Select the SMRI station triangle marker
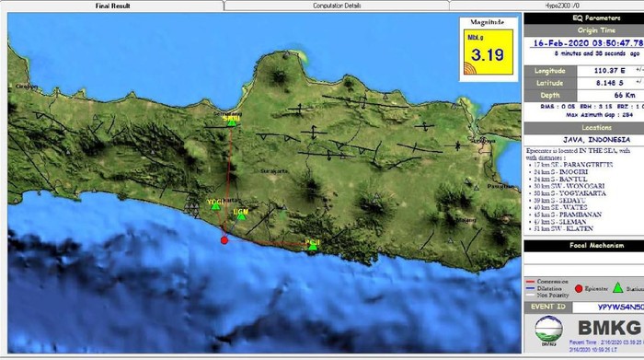The height and width of the screenshot is (360, 644). [x=232, y=122]
